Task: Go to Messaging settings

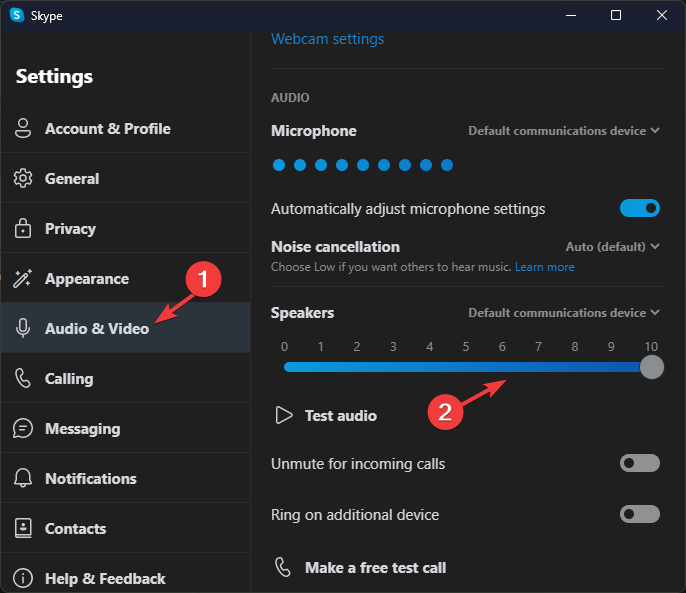Action: [x=126, y=428]
